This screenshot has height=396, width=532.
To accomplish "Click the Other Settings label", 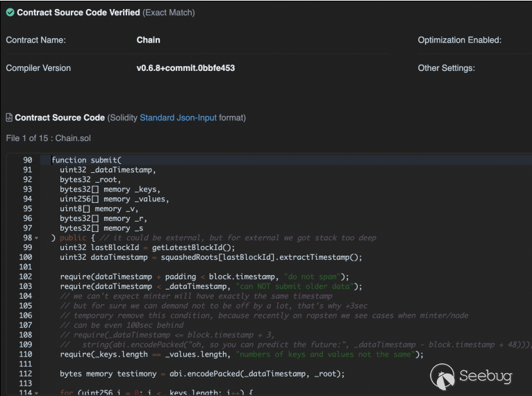I will pos(446,68).
